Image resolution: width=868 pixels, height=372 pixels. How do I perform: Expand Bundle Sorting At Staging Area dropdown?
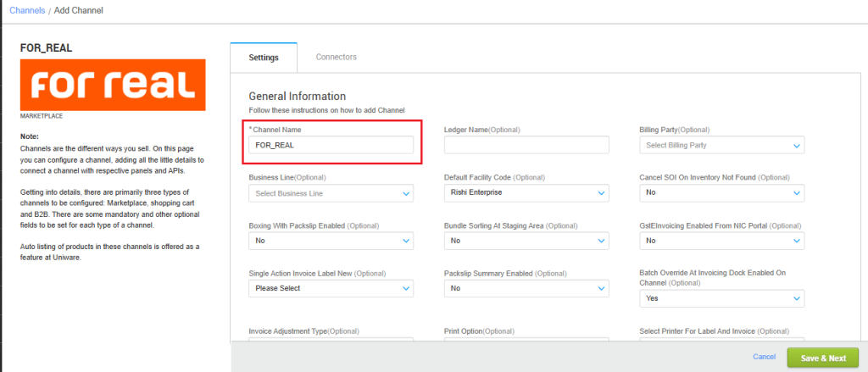point(526,241)
